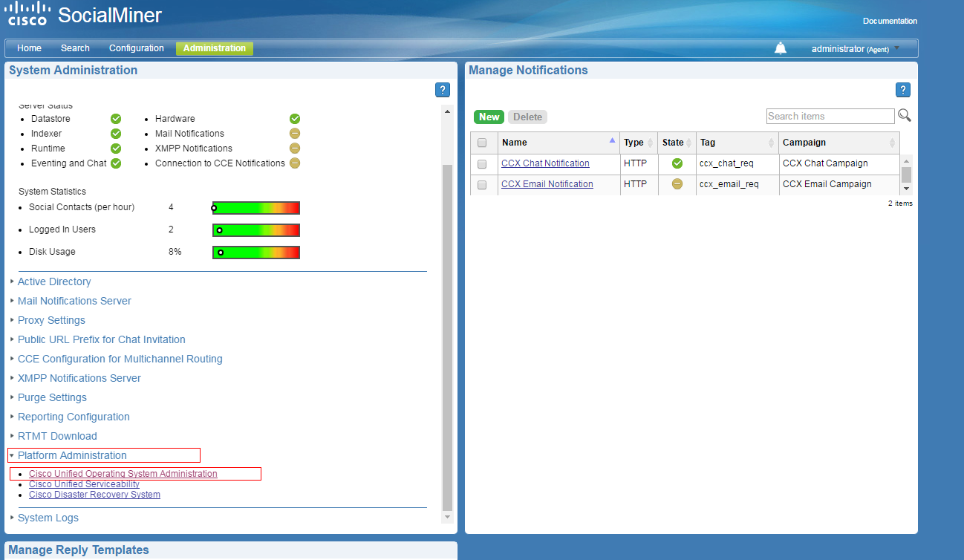The height and width of the screenshot is (560, 964).
Task: Go to the Home tab
Action: click(30, 48)
